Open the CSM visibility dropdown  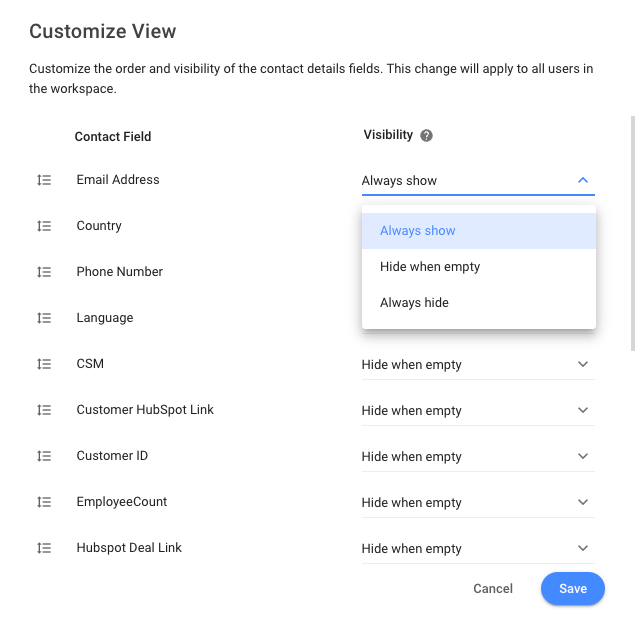[x=477, y=365]
